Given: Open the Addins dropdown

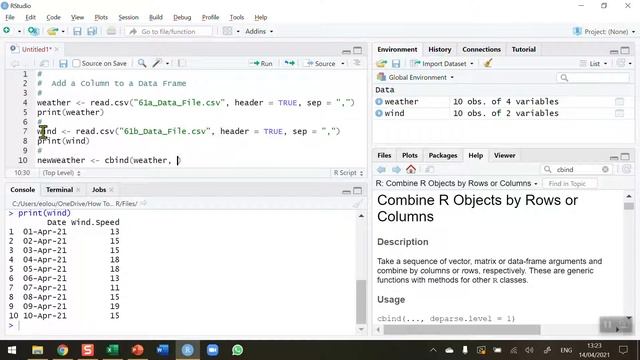Looking at the screenshot, I should (x=259, y=31).
